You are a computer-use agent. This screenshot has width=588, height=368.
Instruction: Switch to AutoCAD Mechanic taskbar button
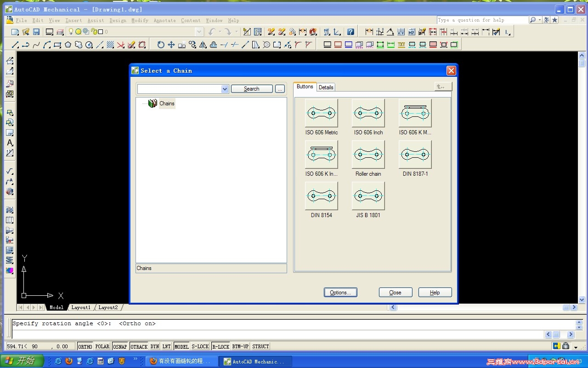(x=256, y=362)
